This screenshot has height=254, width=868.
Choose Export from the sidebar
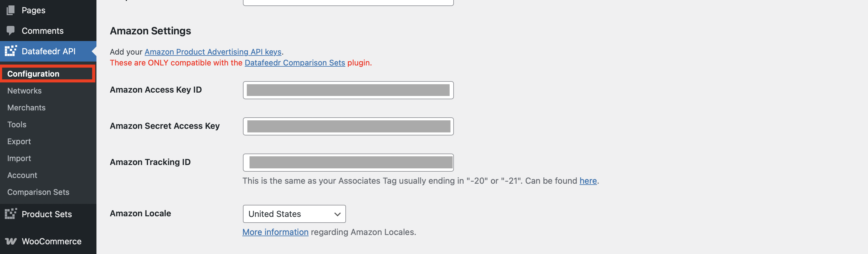tap(19, 141)
